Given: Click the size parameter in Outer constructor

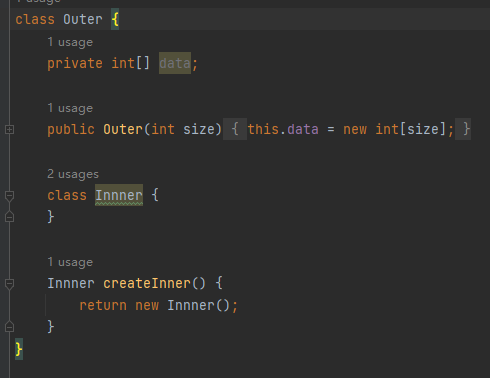Looking at the screenshot, I should point(199,129).
